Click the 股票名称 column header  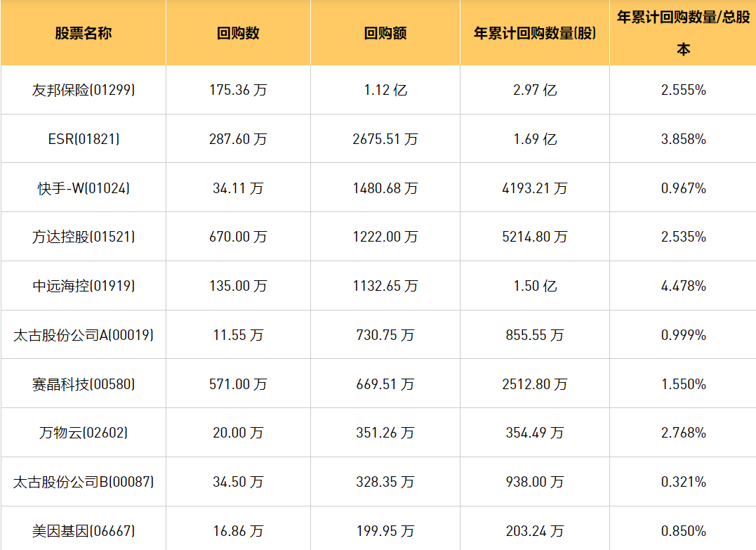[x=83, y=33]
